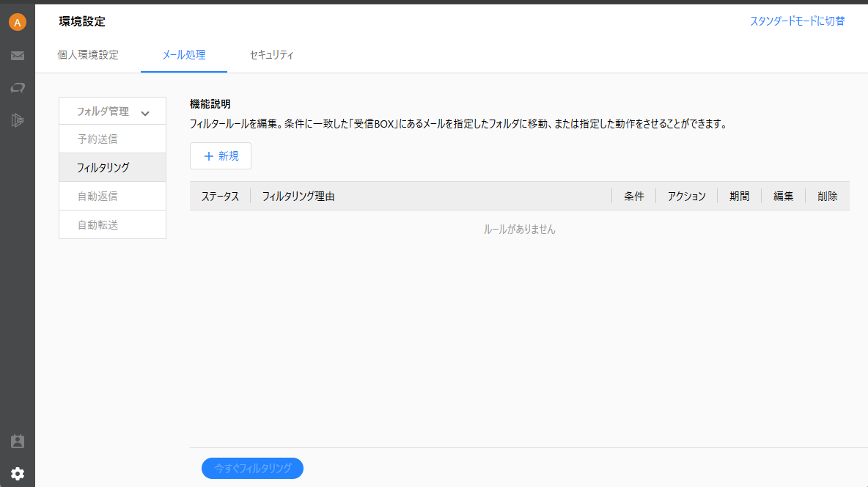The image size is (868, 487).
Task: Open the contacts address book icon
Action: 17,442
